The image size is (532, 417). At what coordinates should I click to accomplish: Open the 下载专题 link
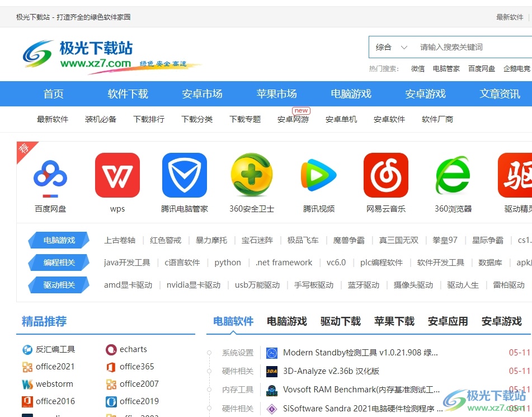click(246, 119)
